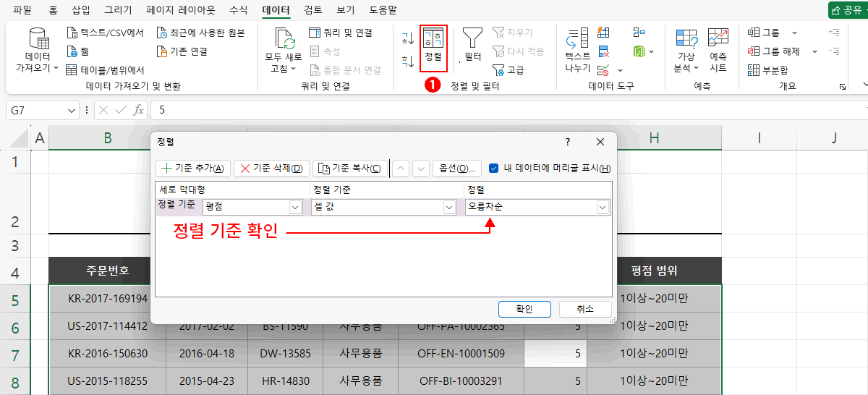Switch to the 그리기 tab
Image resolution: width=868 pixels, height=395 pixels.
118,10
